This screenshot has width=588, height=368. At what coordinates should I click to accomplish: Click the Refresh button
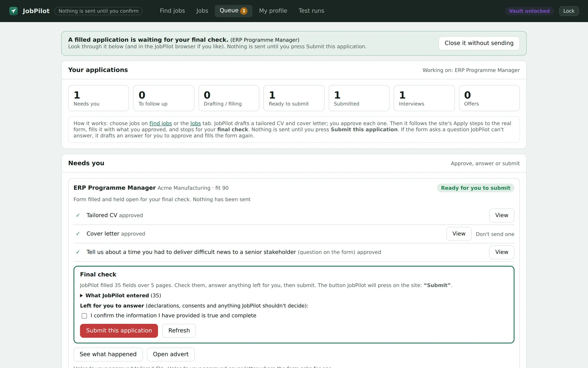click(179, 331)
